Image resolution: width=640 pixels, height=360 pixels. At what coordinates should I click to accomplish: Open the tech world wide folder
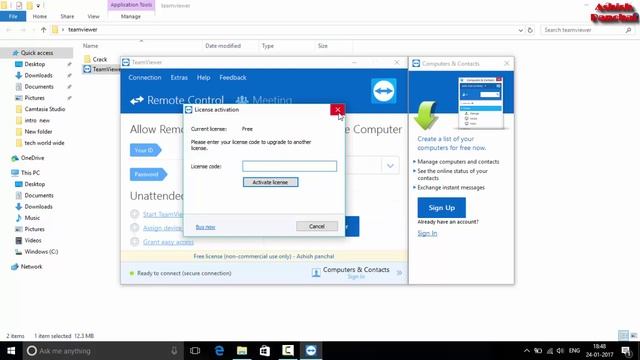click(44, 143)
